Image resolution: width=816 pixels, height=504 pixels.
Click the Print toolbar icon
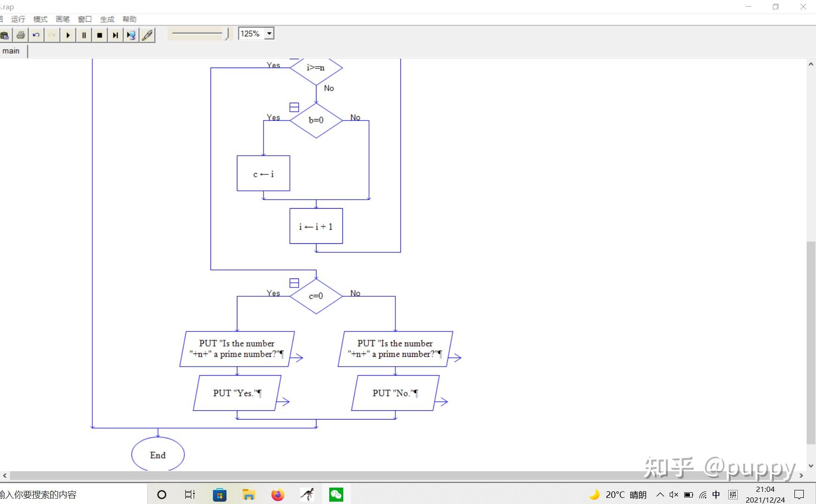click(x=21, y=35)
